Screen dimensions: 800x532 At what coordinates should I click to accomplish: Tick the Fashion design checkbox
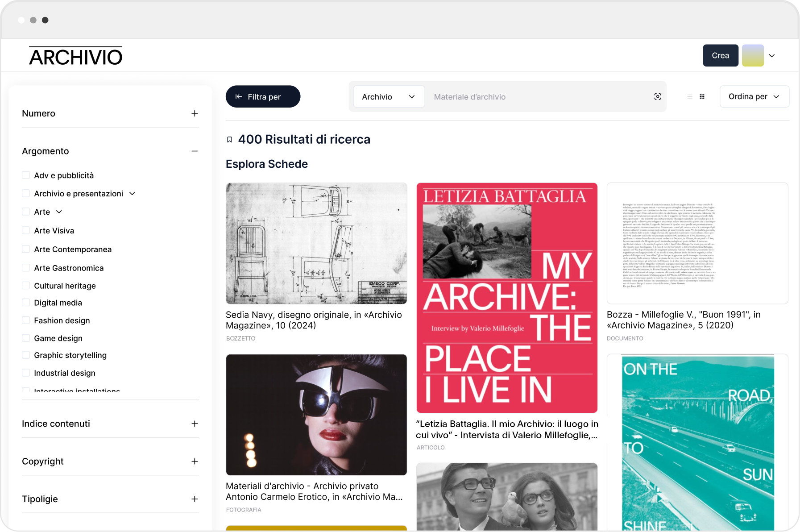(26, 320)
